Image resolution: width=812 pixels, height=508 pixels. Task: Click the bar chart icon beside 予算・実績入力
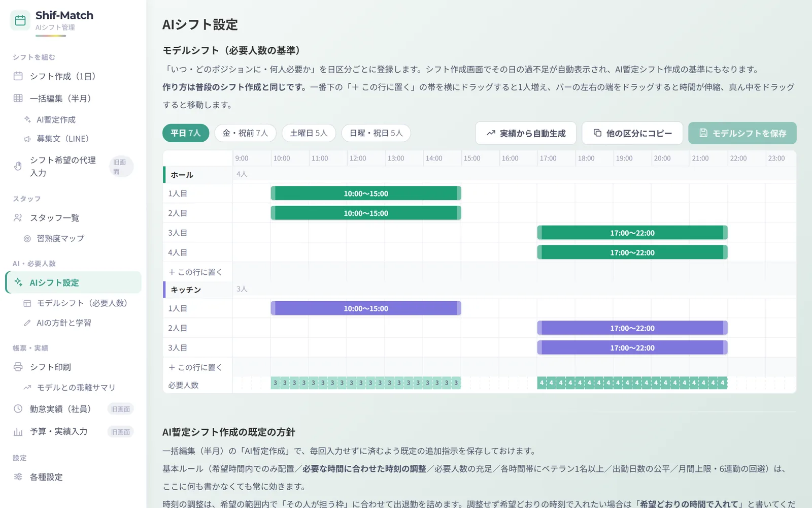(18, 431)
